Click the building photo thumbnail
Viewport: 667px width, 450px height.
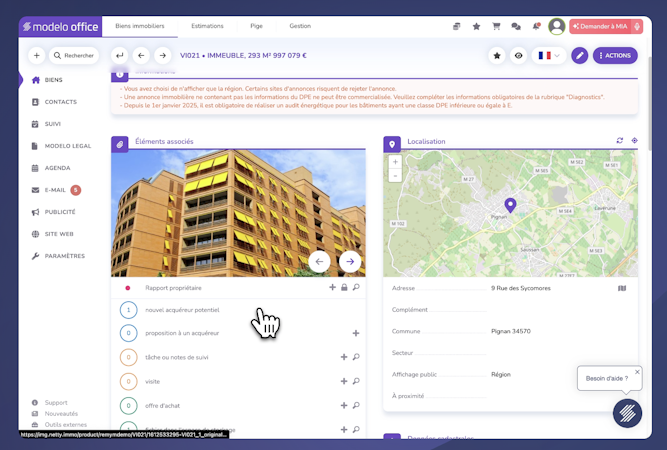(238, 213)
